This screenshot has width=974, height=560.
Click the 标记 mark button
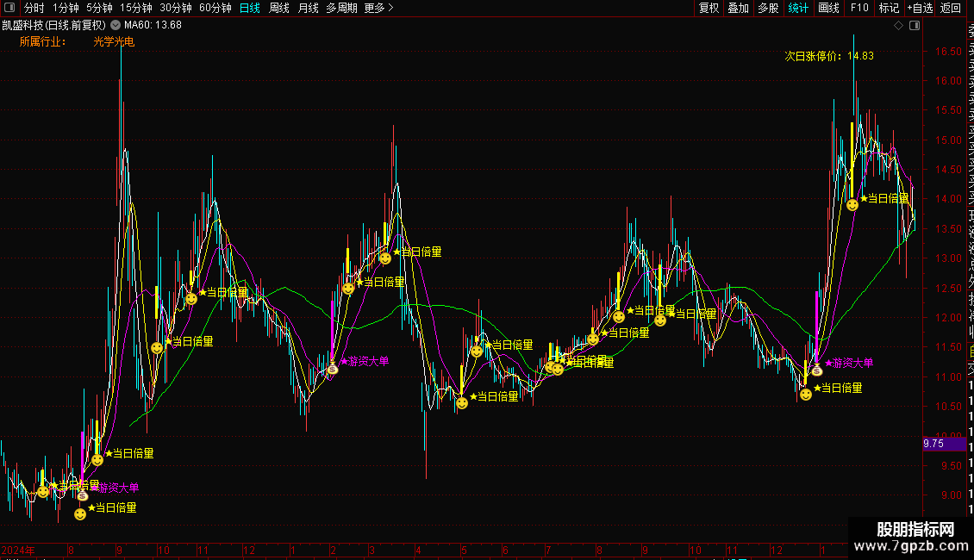click(889, 8)
